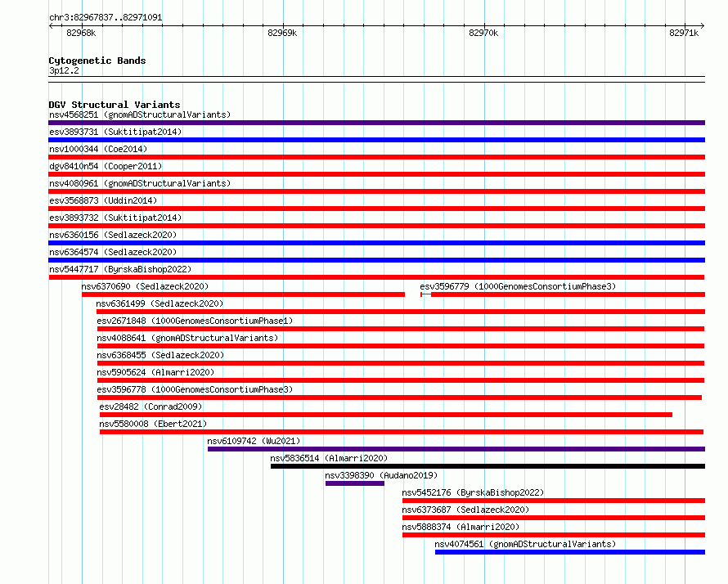Click the nsv6109742 (Wu2021) label
Viewport: 728px width, 584px height.
[254, 441]
